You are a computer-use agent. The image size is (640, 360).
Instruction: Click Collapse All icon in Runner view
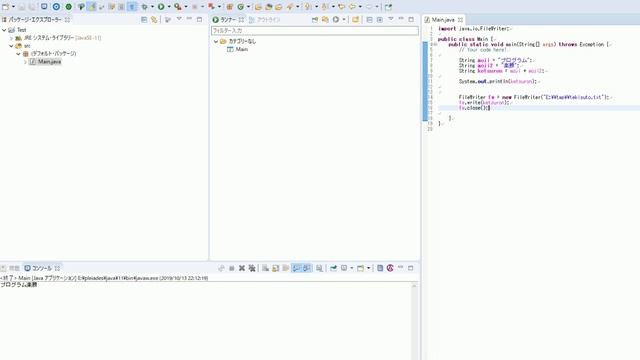coord(369,20)
